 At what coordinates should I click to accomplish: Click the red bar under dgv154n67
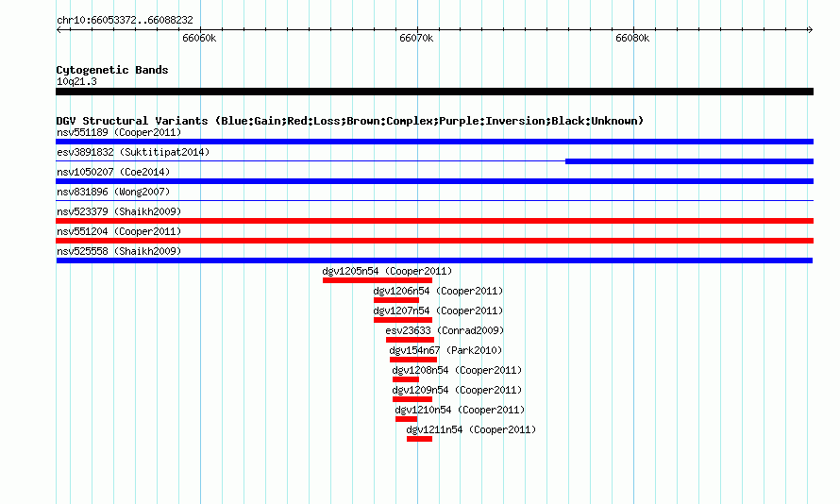point(413,360)
